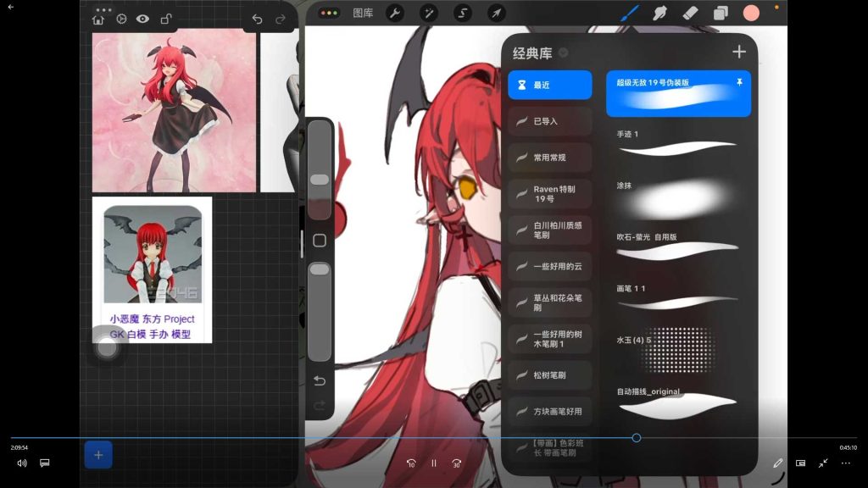Open the 图库 gallery
Screen dimensions: 868x488
363,14
